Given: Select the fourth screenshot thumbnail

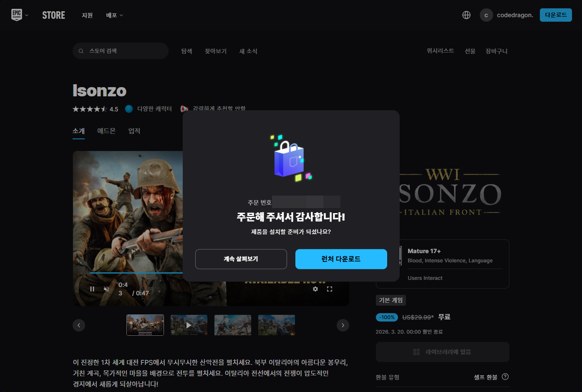Looking at the screenshot, I should click(277, 325).
